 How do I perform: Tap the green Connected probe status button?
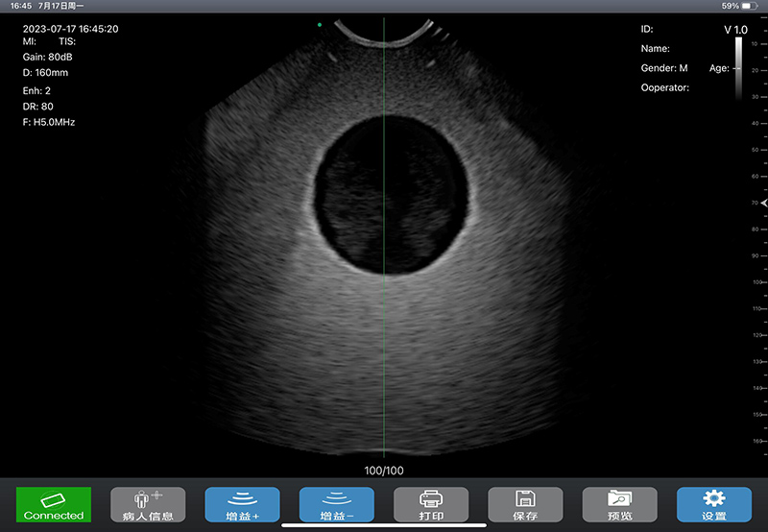click(54, 504)
